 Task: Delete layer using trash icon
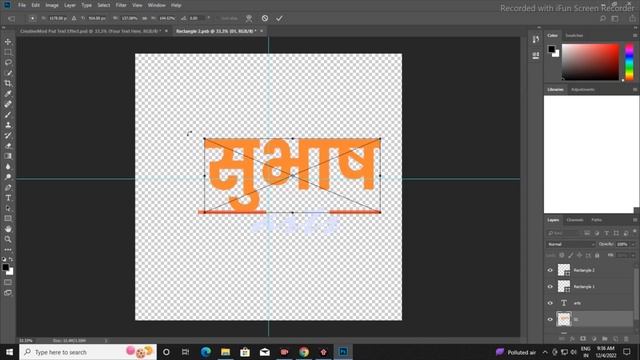[x=626, y=339]
